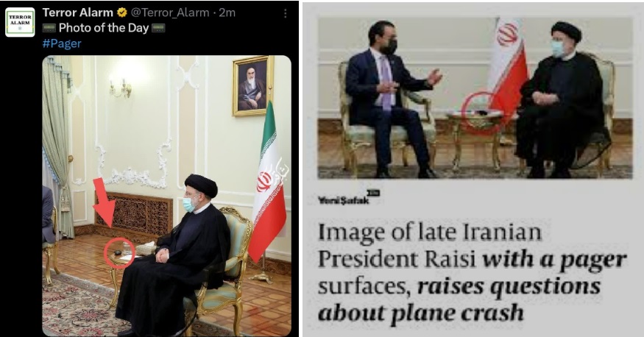Open the Terror Alarm profile avatar
Screen dimensions: 644x337
tap(20, 22)
